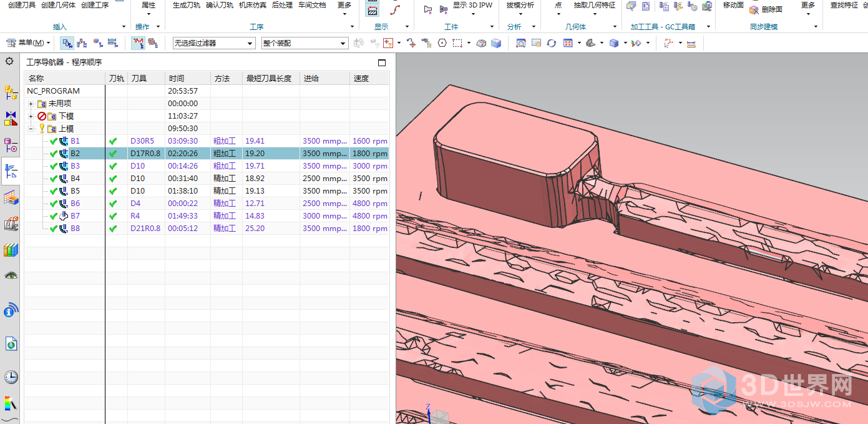Click the 生成刀轨 button
Viewport: 868px width, 424px height.
(x=187, y=5)
